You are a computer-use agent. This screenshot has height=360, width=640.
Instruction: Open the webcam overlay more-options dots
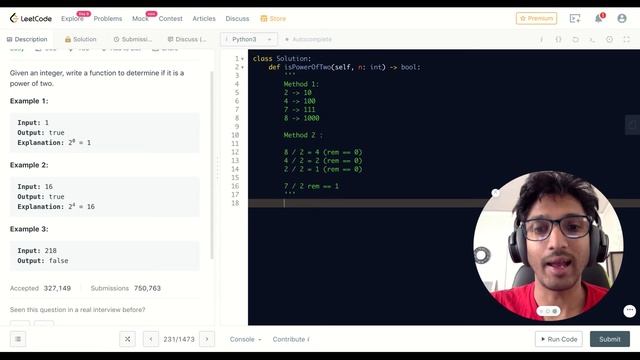click(630, 311)
